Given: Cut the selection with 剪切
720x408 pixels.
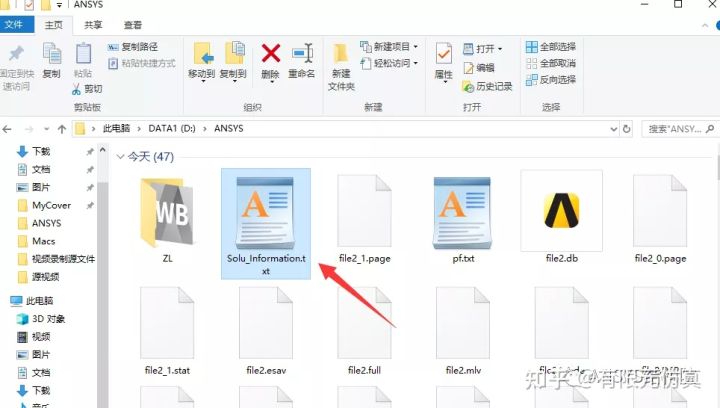Looking at the screenshot, I should click(x=87, y=89).
